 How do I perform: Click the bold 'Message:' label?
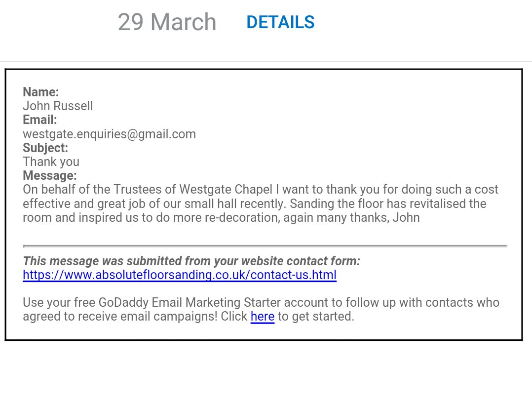[49, 176]
